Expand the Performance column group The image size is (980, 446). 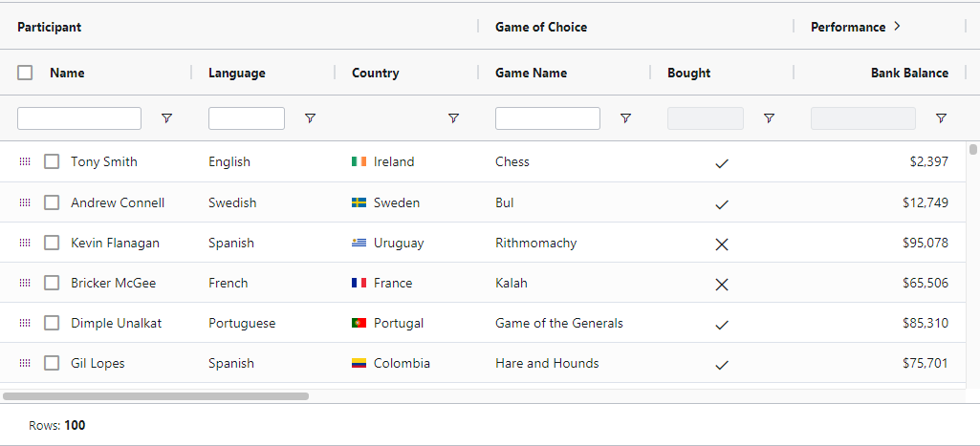[x=897, y=27]
